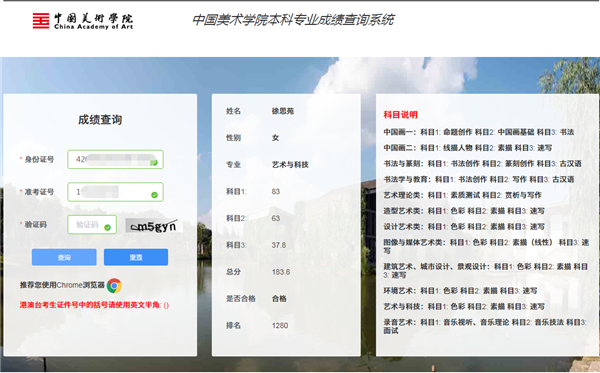Click the green checkmark in exam ticket field
The image size is (600, 373).
154,195
